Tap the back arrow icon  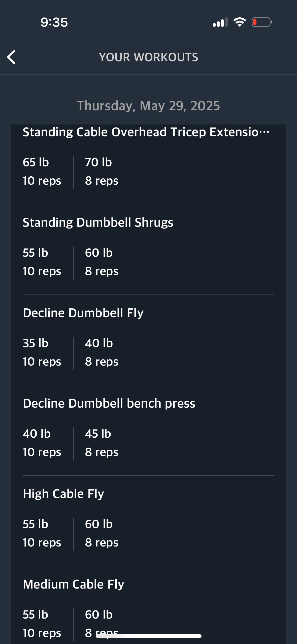coord(11,57)
